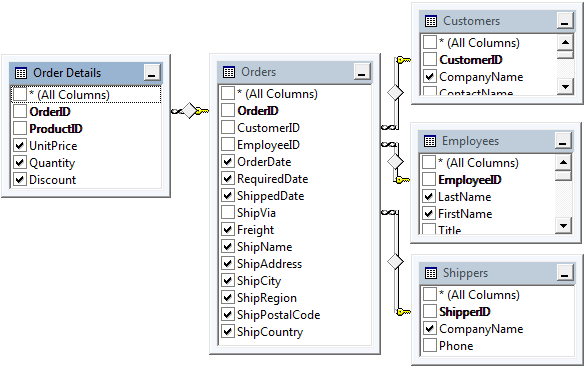Check ShipVia in Orders
586x368 pixels.
pos(228,213)
